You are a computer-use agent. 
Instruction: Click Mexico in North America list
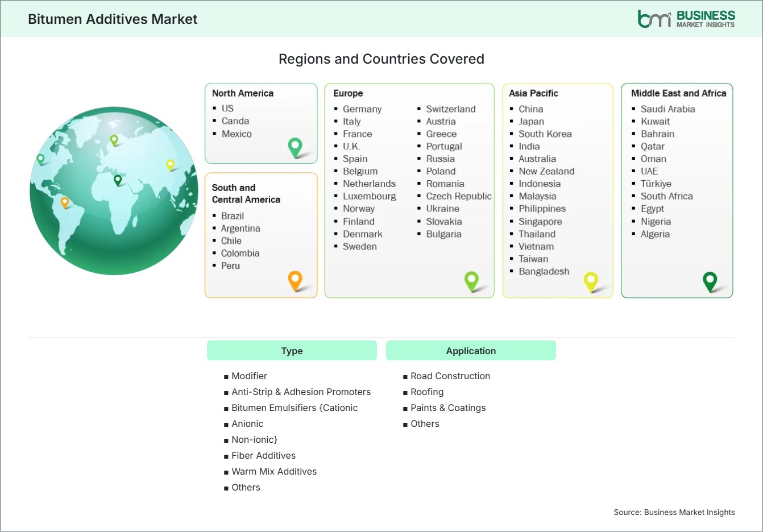(237, 134)
